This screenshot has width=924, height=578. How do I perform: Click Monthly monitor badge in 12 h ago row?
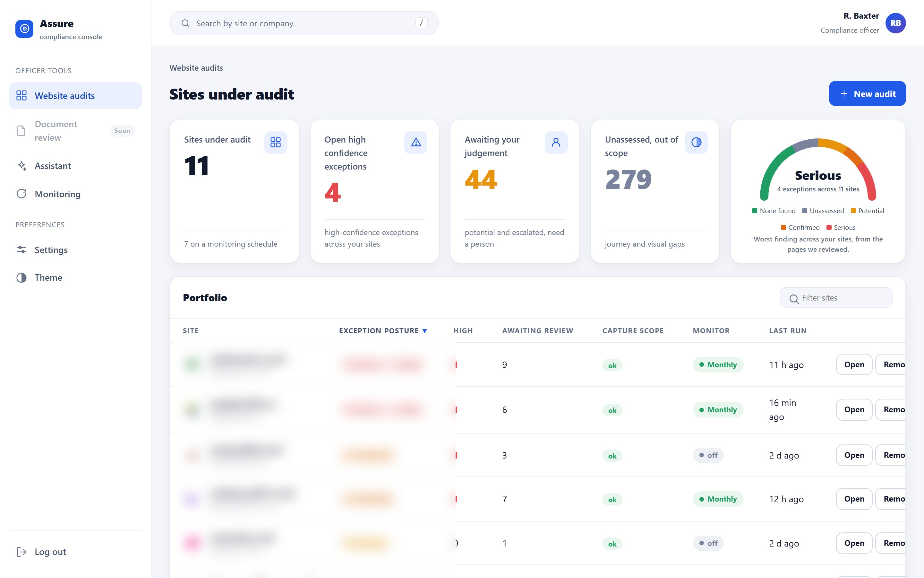[x=718, y=498]
